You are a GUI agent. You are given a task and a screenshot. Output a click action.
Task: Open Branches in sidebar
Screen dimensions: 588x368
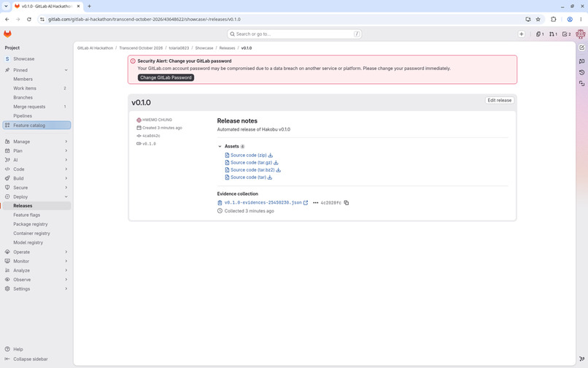36,98
